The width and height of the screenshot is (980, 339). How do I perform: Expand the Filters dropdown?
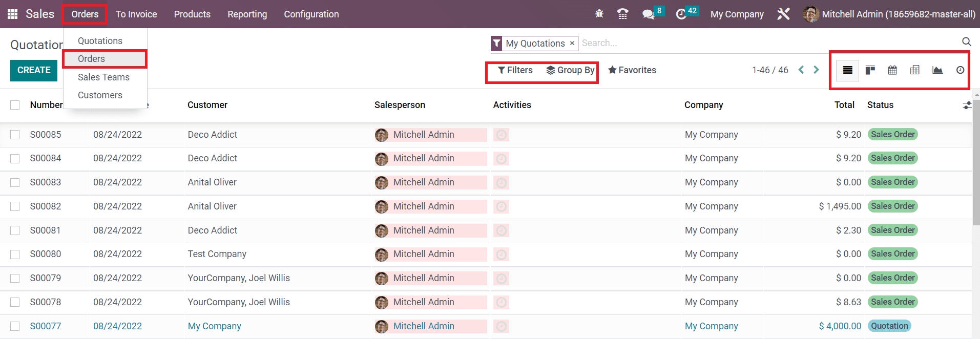click(x=515, y=70)
